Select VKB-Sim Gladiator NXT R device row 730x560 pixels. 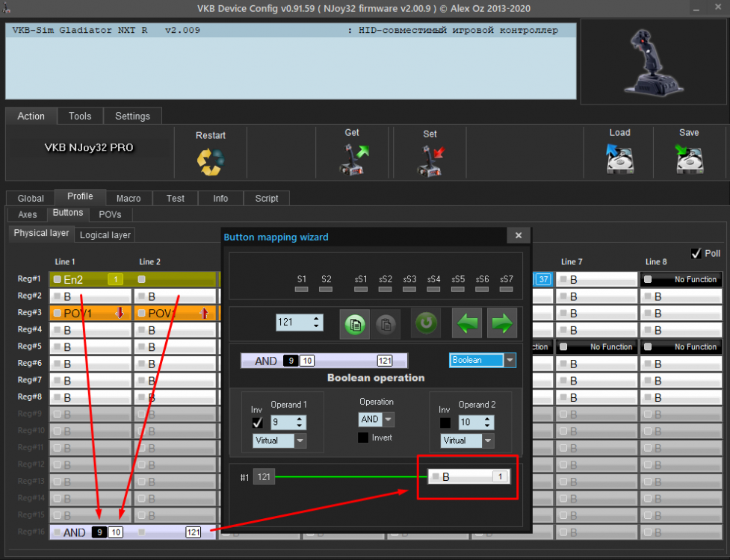(x=291, y=30)
